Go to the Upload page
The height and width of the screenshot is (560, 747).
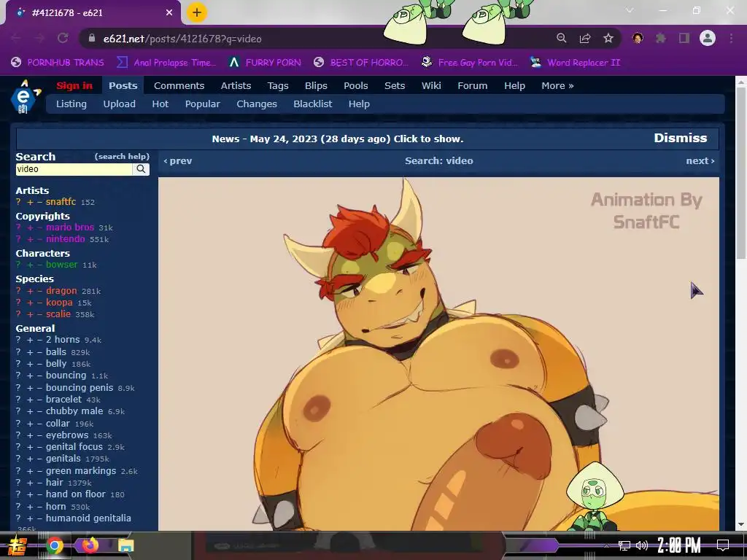(119, 104)
